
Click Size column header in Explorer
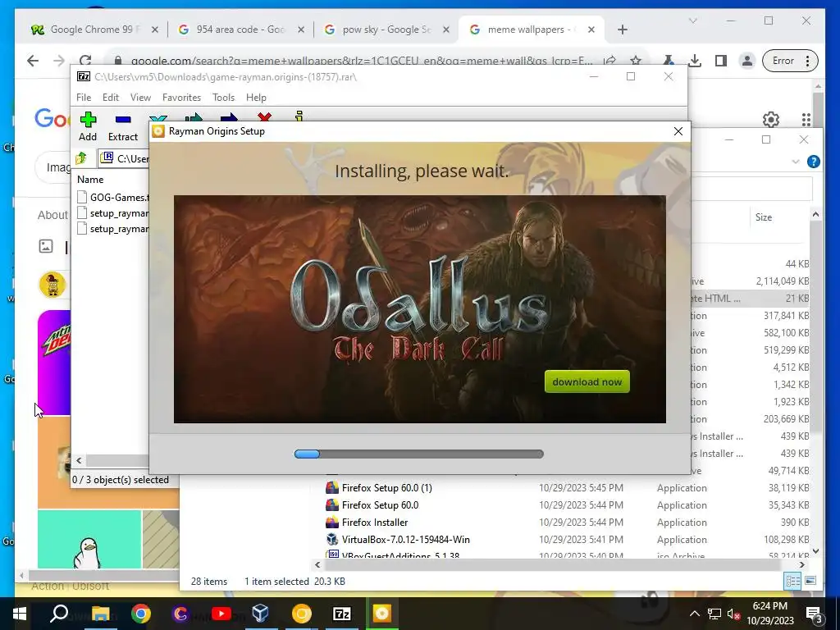[764, 217]
